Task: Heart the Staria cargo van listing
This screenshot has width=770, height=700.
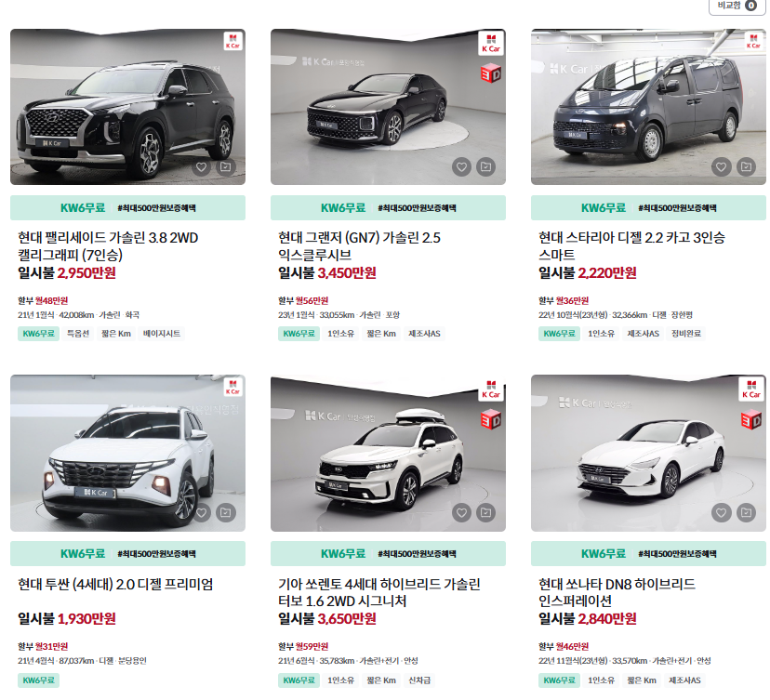Action: click(x=722, y=167)
